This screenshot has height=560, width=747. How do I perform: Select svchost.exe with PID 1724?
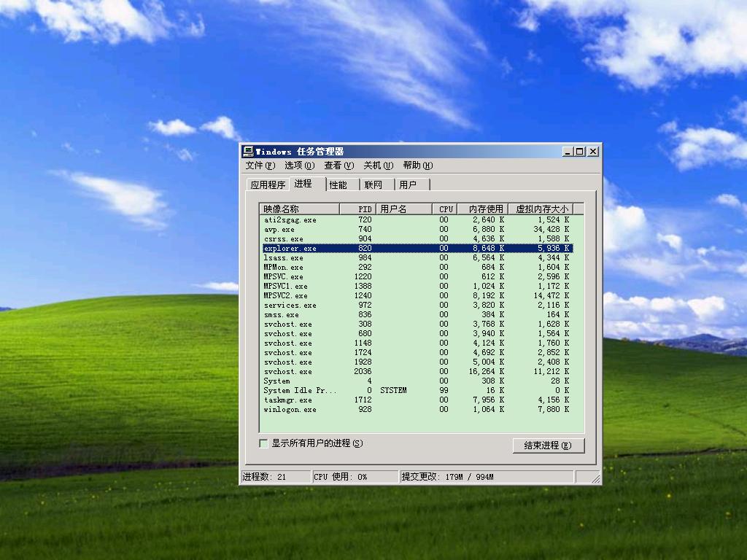pyautogui.click(x=417, y=352)
